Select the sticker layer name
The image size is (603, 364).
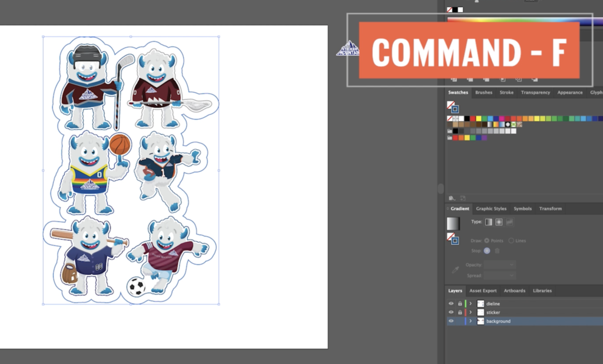[x=493, y=312]
